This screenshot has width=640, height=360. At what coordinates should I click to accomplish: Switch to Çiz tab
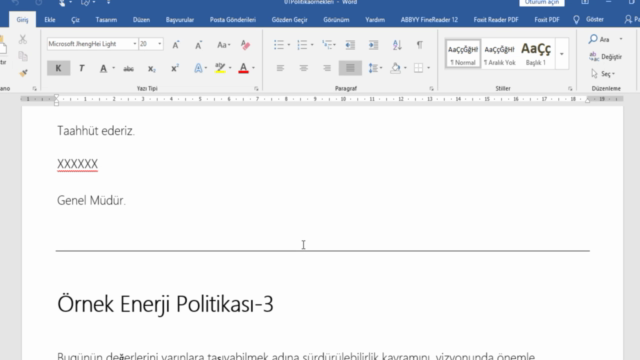pos(76,20)
